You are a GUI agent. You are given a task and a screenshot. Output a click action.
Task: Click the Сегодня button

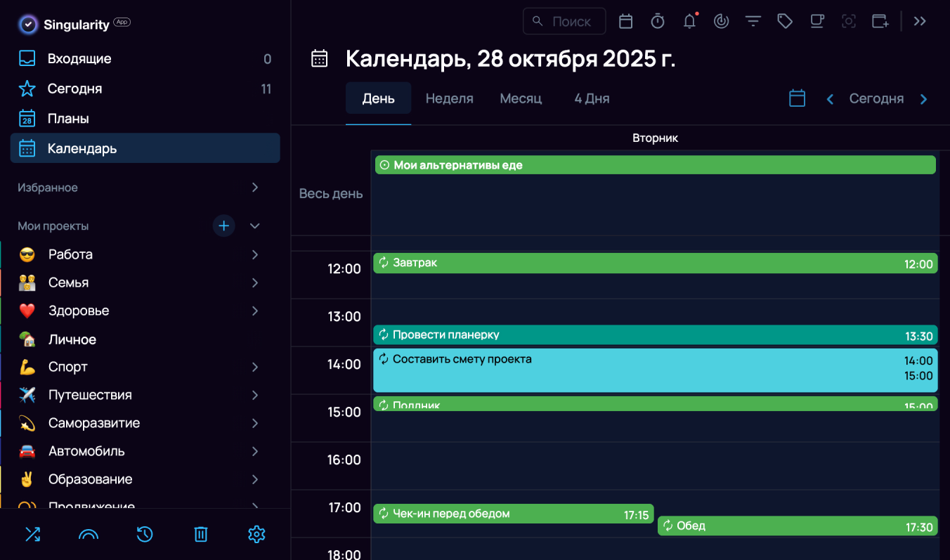coord(876,98)
